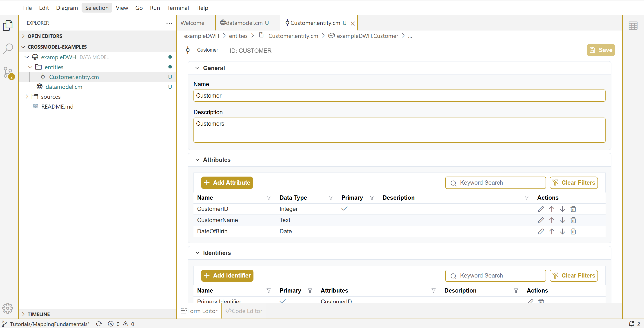Move CustomerName attribute up
The width and height of the screenshot is (644, 328).
point(551,220)
